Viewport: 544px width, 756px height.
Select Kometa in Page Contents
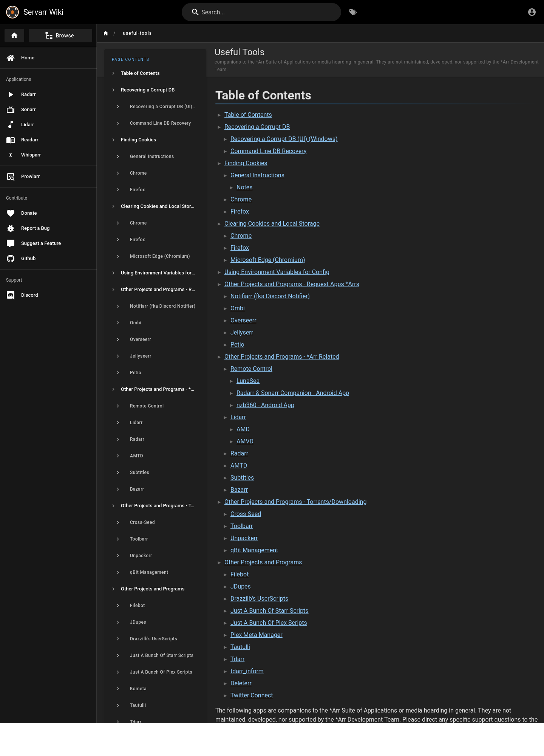coord(155,689)
